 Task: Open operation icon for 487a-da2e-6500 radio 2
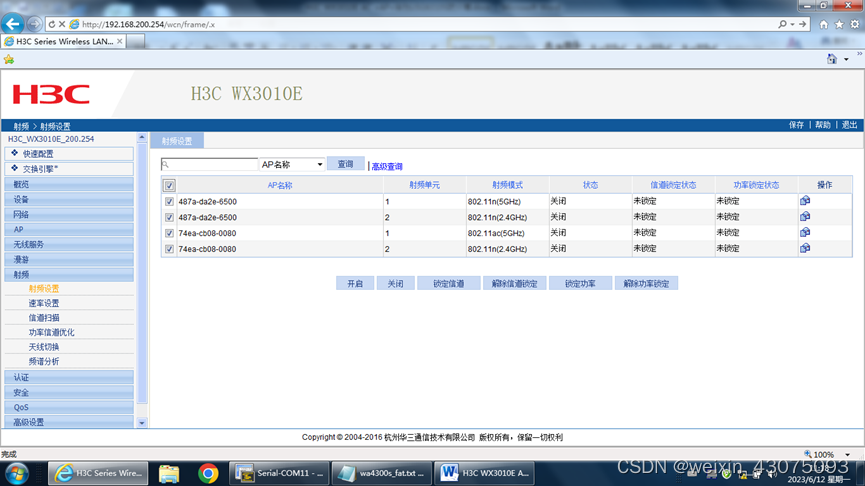click(805, 216)
